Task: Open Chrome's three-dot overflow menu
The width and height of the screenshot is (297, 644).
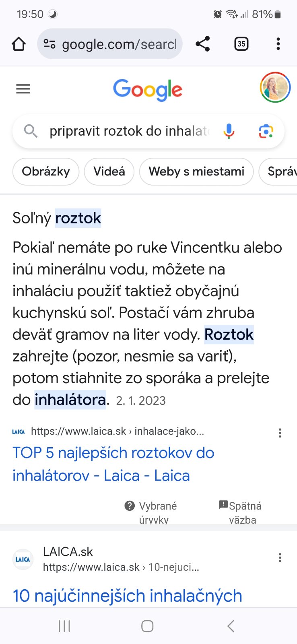Action: 278,44
